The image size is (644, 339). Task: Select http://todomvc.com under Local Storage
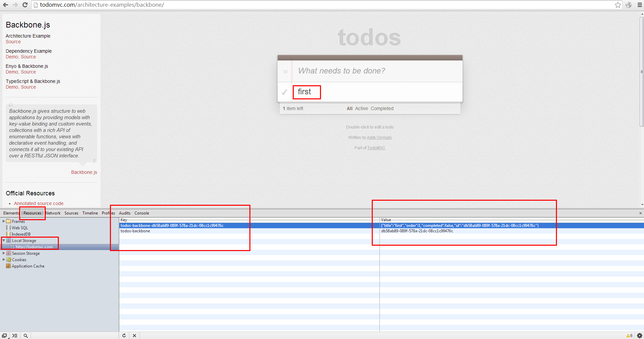pyautogui.click(x=34, y=247)
